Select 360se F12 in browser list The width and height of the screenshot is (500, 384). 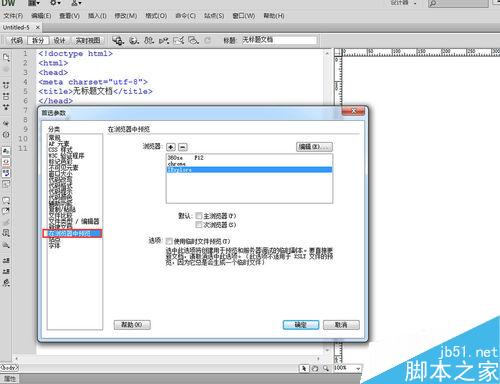tap(249, 157)
